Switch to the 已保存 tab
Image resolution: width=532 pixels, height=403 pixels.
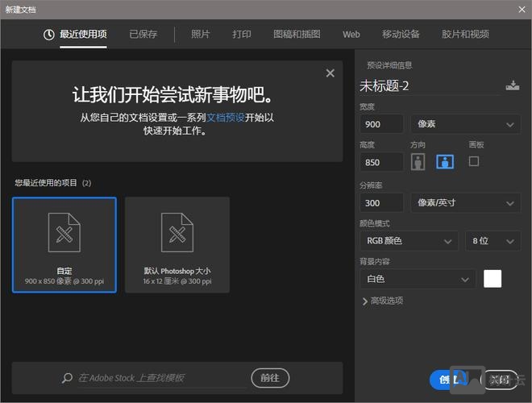pos(143,35)
